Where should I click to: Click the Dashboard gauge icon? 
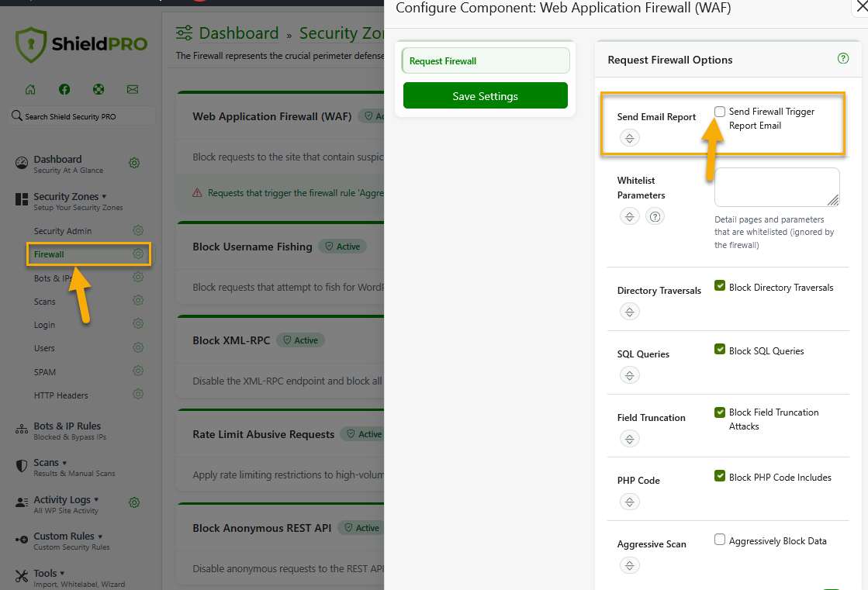click(22, 163)
